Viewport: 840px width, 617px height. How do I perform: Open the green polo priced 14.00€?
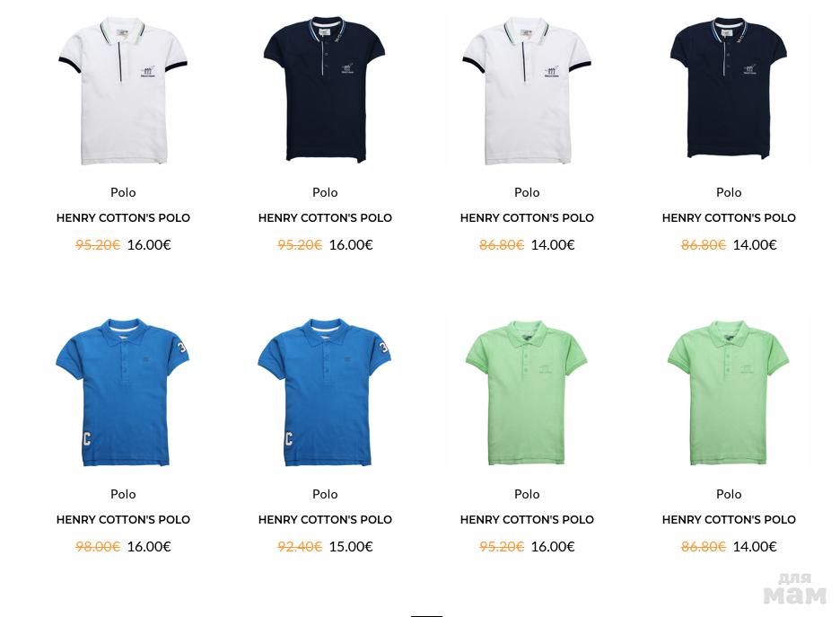point(729,393)
